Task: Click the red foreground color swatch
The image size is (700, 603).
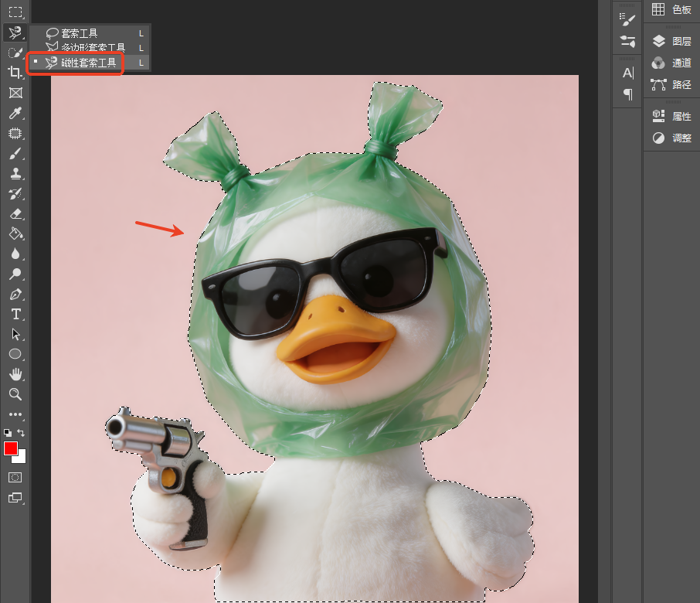Action: [10, 448]
